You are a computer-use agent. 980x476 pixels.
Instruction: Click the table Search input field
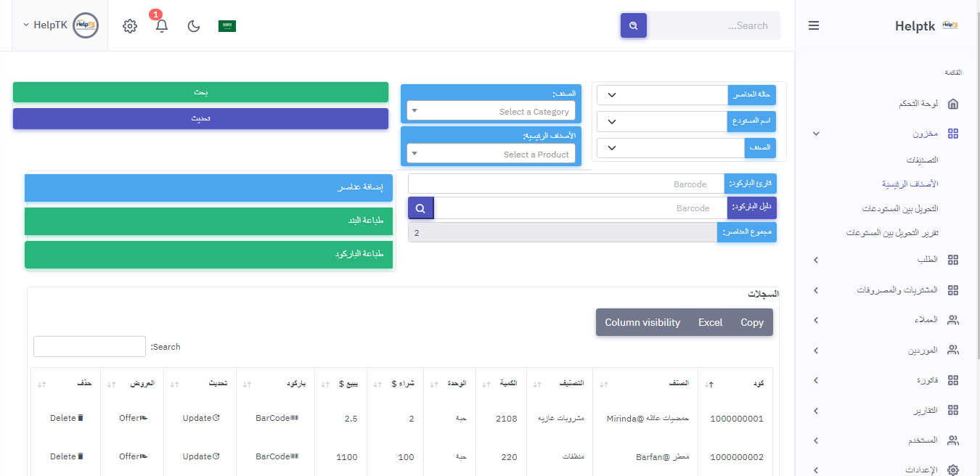pos(89,347)
